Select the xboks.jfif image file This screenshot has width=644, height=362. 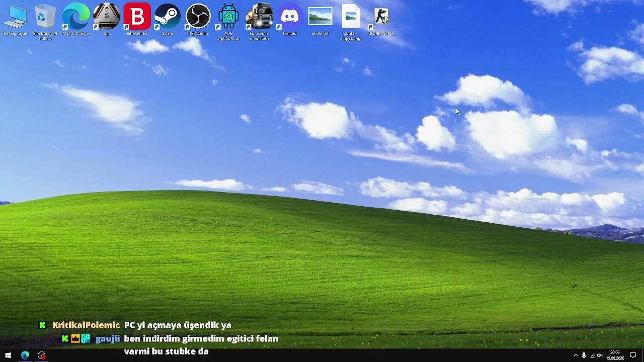[320, 20]
